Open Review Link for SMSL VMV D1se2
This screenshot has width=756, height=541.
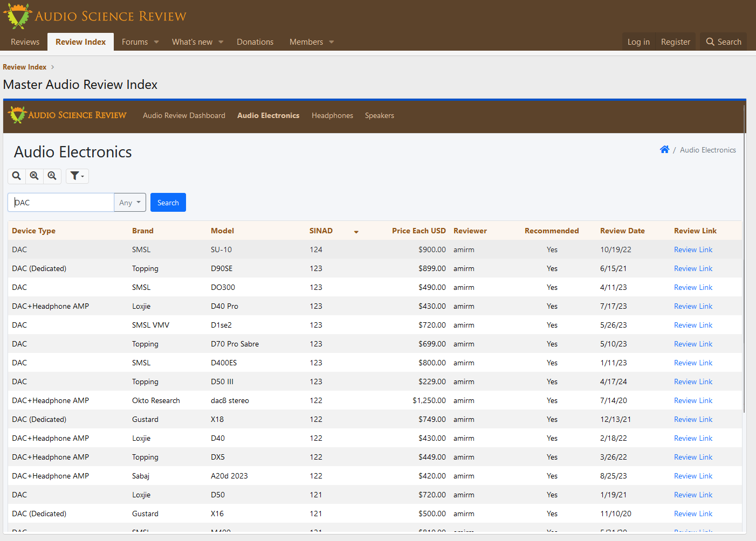(x=693, y=325)
